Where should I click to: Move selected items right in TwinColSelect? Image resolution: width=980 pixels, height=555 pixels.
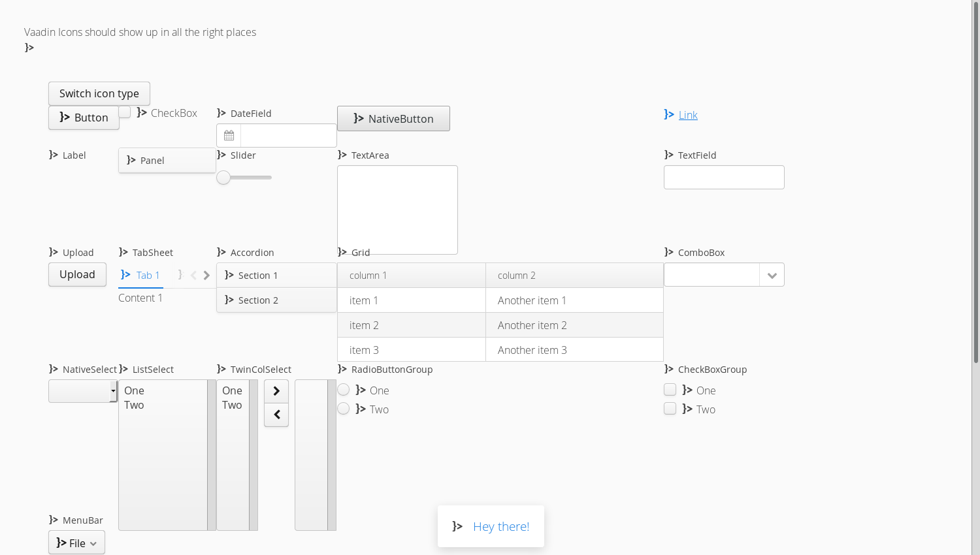tap(276, 391)
